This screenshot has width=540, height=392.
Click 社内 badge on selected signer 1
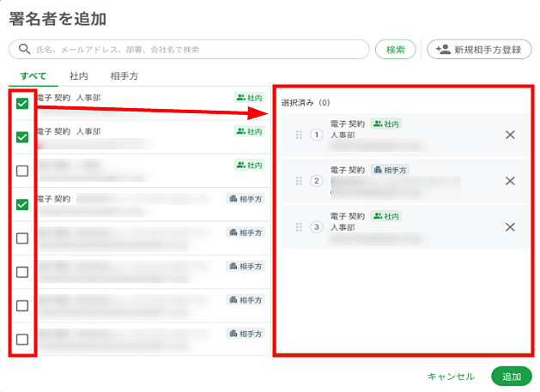pyautogui.click(x=386, y=124)
